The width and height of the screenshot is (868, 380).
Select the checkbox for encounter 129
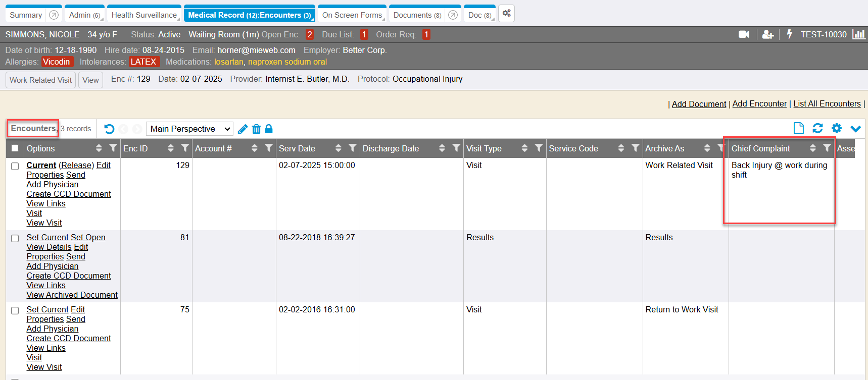point(15,166)
